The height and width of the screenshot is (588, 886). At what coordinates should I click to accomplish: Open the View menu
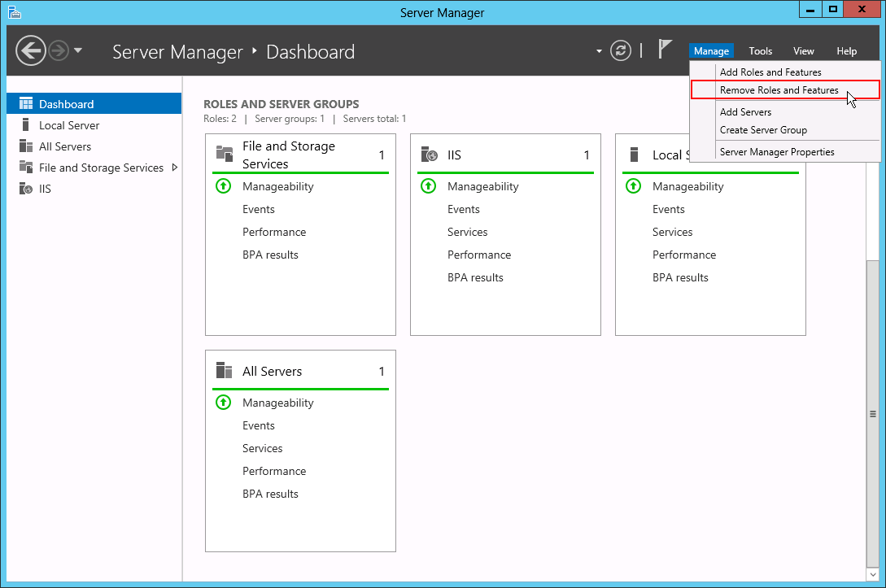click(803, 51)
